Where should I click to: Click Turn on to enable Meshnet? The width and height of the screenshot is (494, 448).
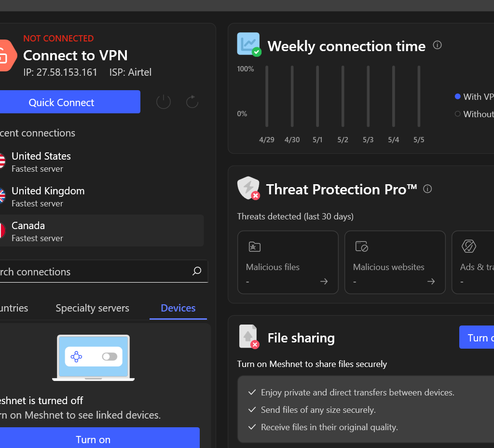[x=93, y=439]
